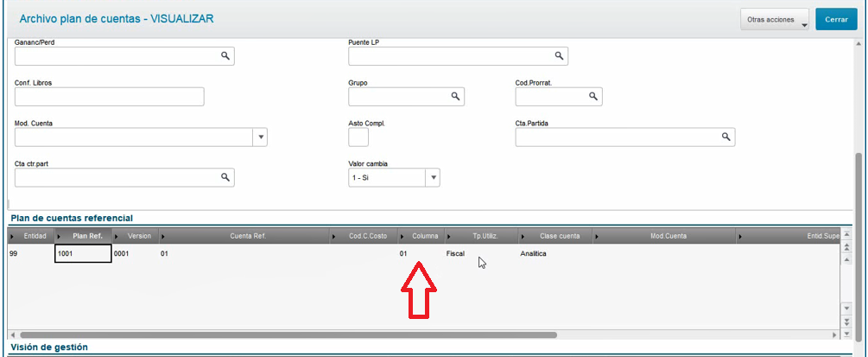The width and height of the screenshot is (868, 357).
Task: Open the Cod.Prorrat. search icon
Action: 592,97
